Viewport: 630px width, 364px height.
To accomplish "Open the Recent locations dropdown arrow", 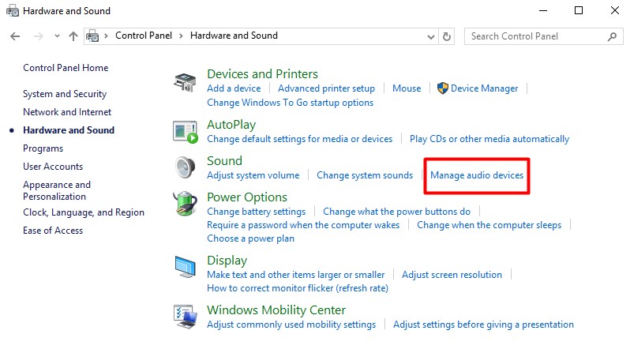I will coord(57,36).
